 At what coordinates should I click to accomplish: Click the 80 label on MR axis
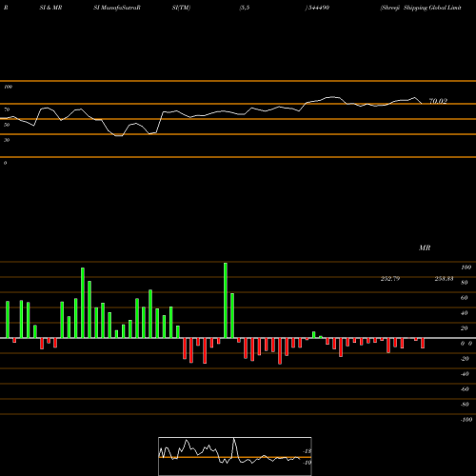coord(465,283)
